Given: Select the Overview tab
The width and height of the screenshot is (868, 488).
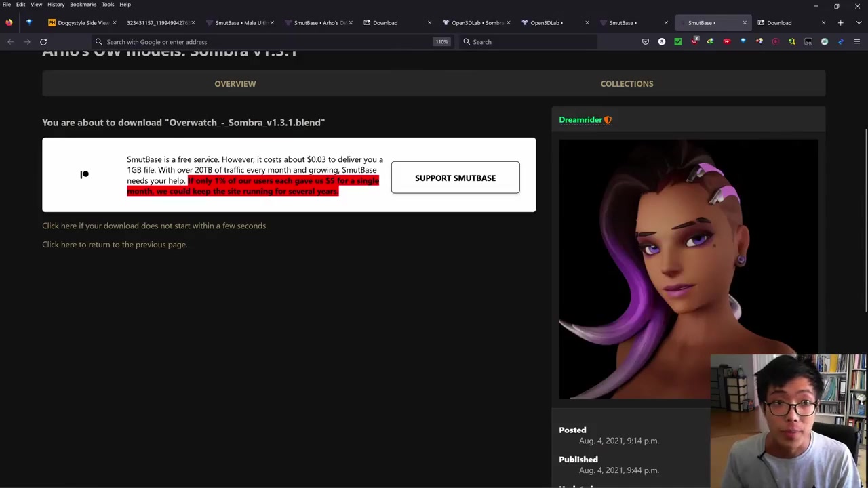Looking at the screenshot, I should tap(235, 84).
